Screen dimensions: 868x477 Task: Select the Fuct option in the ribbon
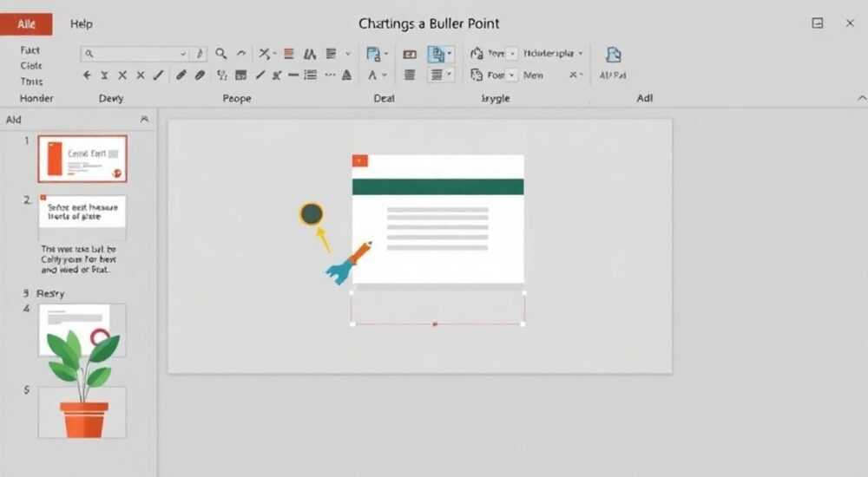tap(30, 50)
